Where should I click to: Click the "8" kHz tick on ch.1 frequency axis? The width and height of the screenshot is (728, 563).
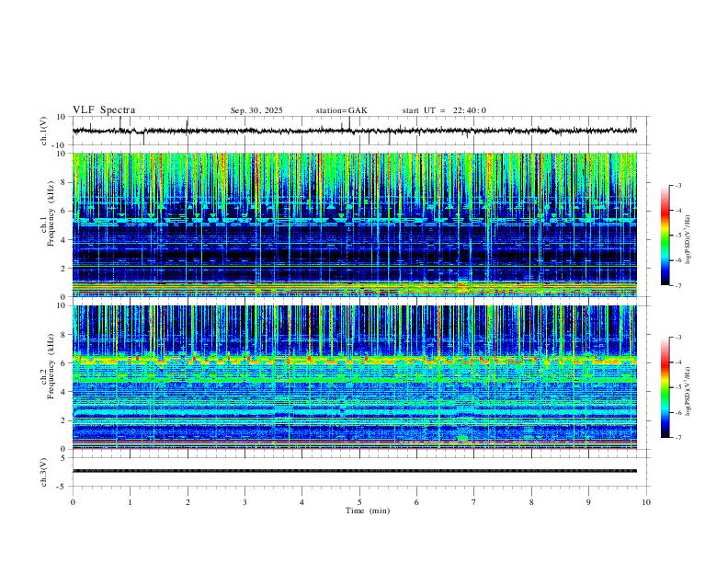point(63,182)
